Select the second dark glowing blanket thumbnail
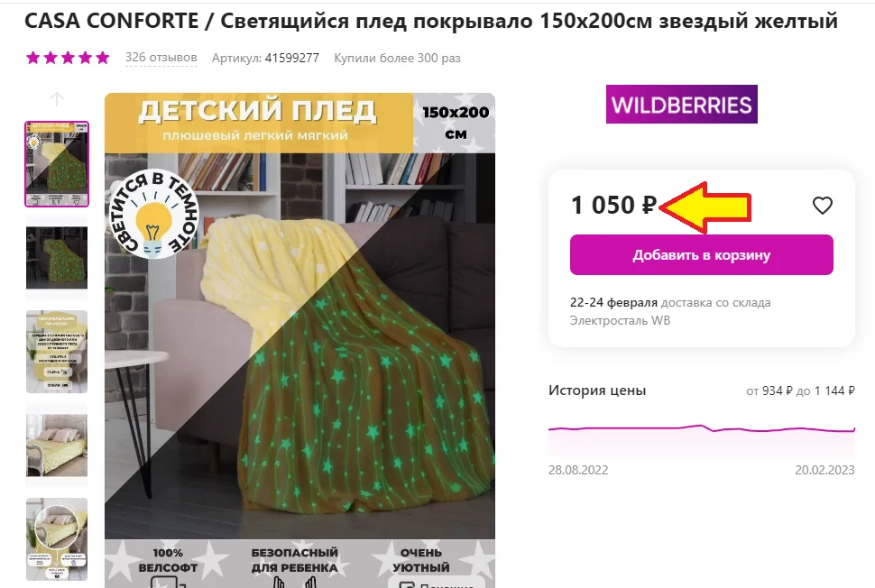This screenshot has height=588, width=875. pos(57,258)
